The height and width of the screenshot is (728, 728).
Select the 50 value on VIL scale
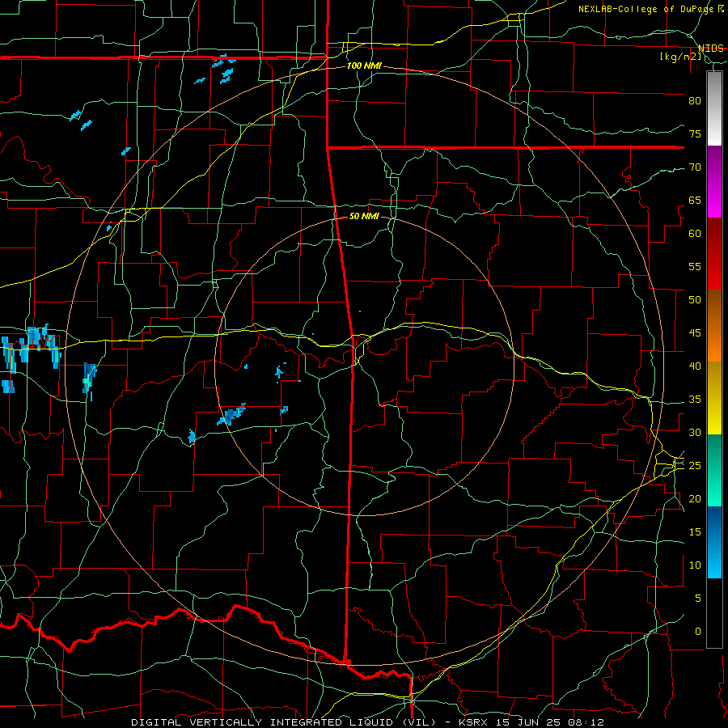pyautogui.click(x=695, y=300)
